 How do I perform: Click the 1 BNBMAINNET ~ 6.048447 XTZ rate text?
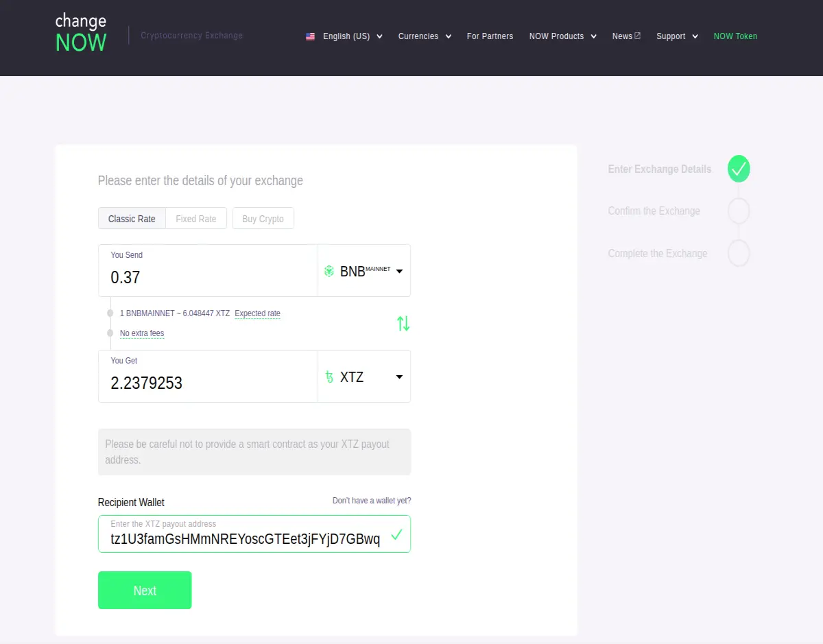tap(175, 313)
